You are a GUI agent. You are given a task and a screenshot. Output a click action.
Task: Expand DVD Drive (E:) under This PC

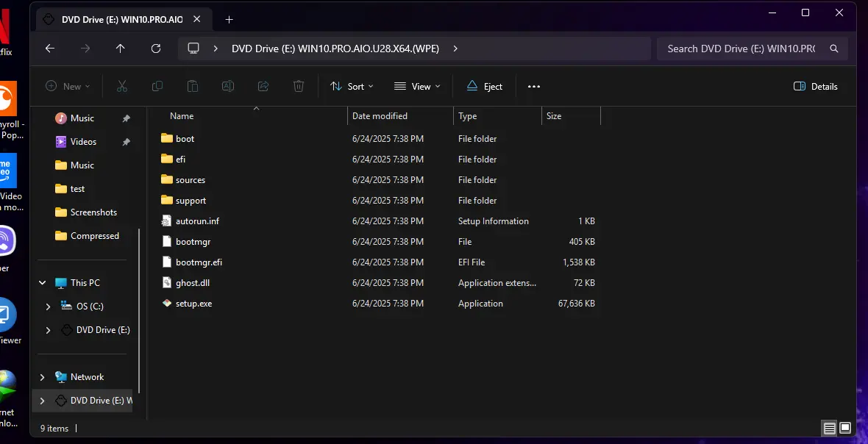[x=48, y=330]
